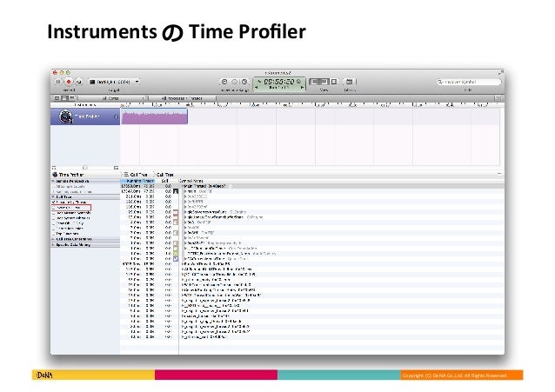Expand the Specific Data Mining section
This screenshot has width=555, height=392.
coord(53,244)
